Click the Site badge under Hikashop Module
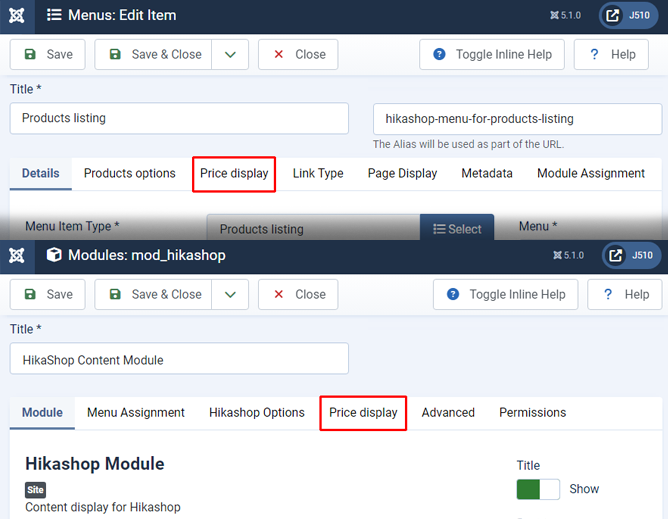668x519 pixels. 35,490
